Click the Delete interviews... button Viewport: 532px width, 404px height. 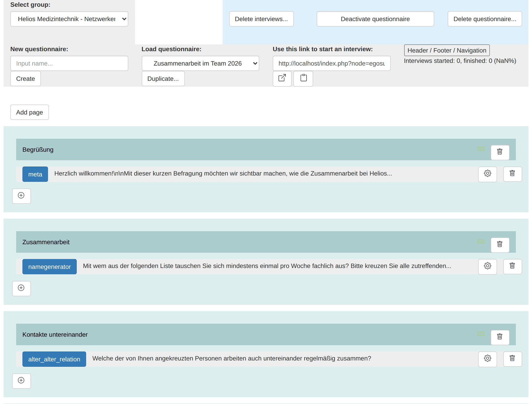261,19
